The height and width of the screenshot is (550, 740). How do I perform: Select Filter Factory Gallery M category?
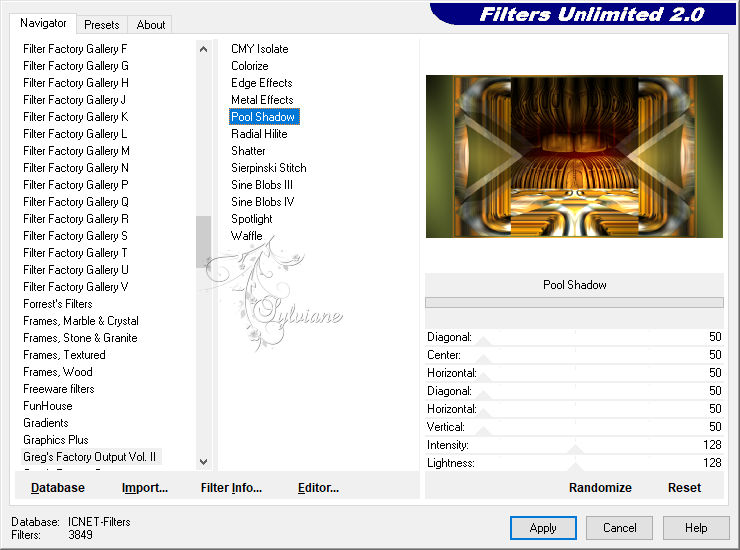coord(76,151)
